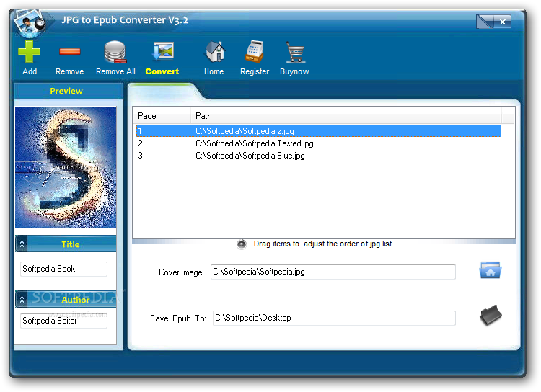Minimize the window via title bar button
The width and height of the screenshot is (541, 392).
click(485, 22)
